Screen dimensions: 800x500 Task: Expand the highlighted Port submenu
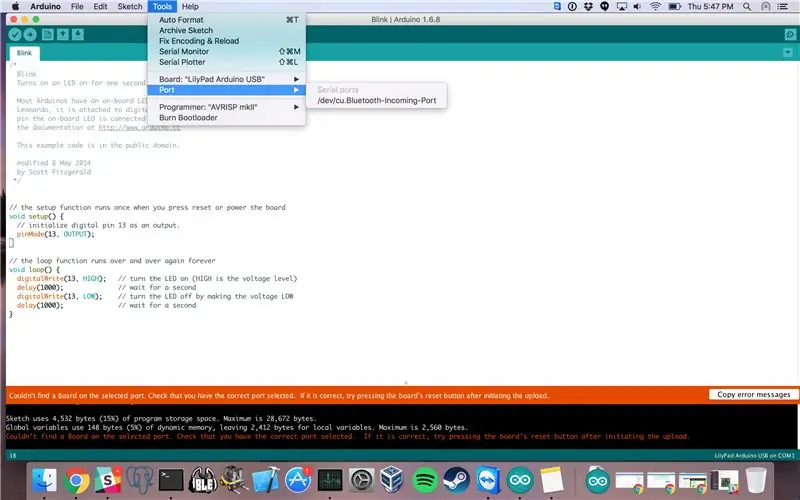click(x=227, y=90)
